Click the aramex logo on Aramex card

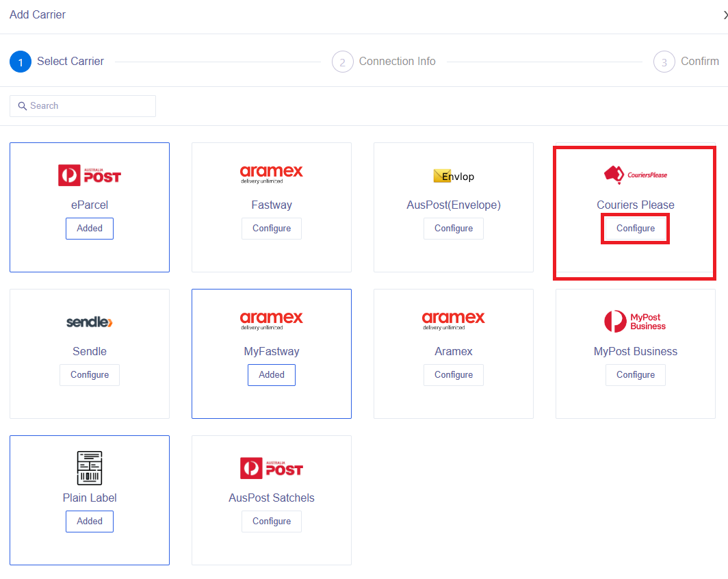coord(453,320)
